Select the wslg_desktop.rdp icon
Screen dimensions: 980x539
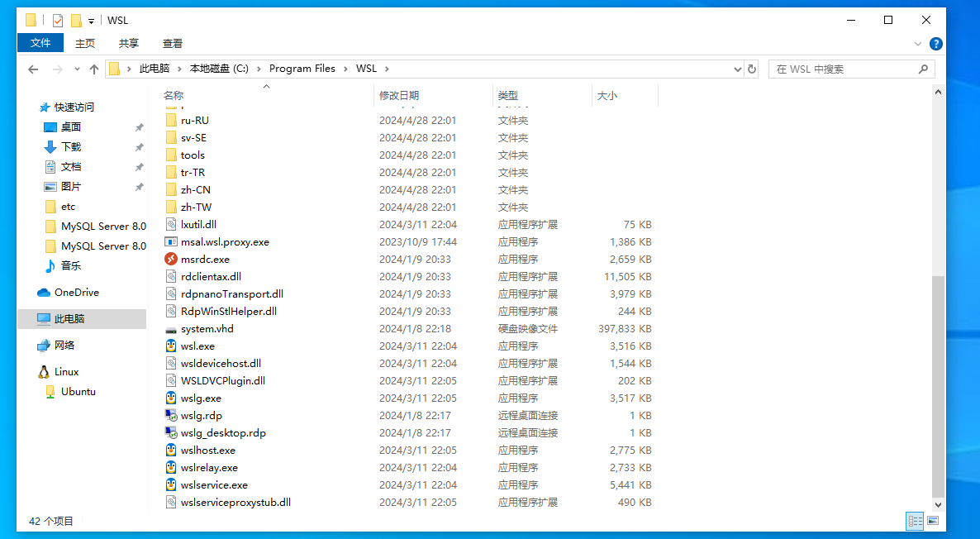click(171, 432)
